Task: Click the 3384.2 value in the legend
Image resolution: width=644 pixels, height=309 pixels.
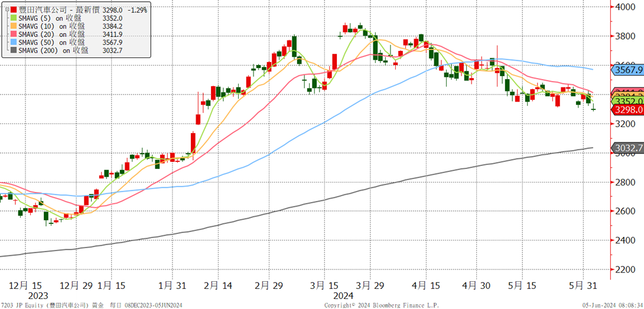Action: [x=112, y=26]
